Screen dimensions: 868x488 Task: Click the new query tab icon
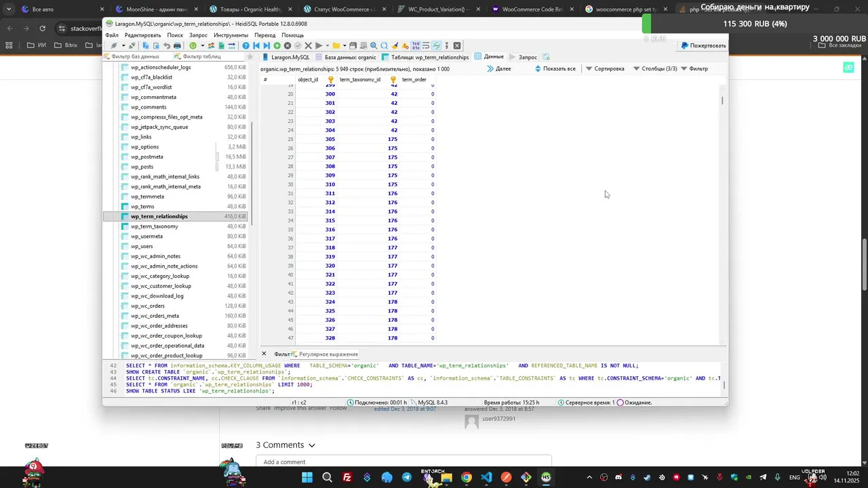pyautogui.click(x=546, y=57)
